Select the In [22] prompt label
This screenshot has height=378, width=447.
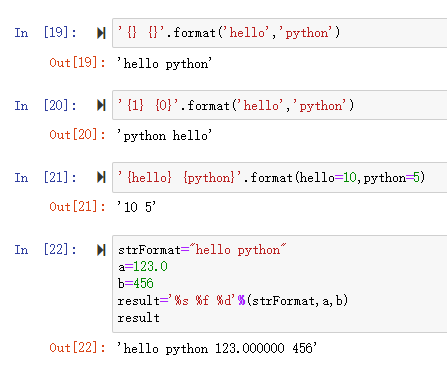pos(45,250)
